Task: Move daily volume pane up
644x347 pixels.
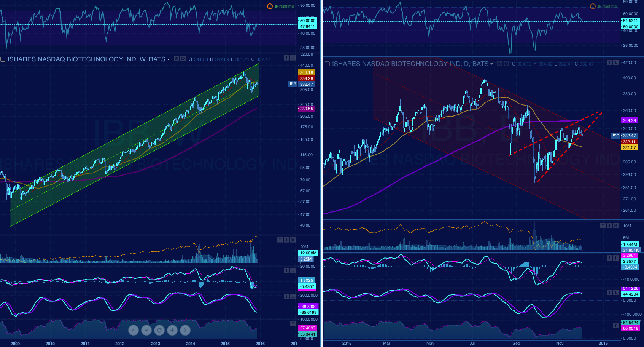Action: pyautogui.click(x=603, y=225)
